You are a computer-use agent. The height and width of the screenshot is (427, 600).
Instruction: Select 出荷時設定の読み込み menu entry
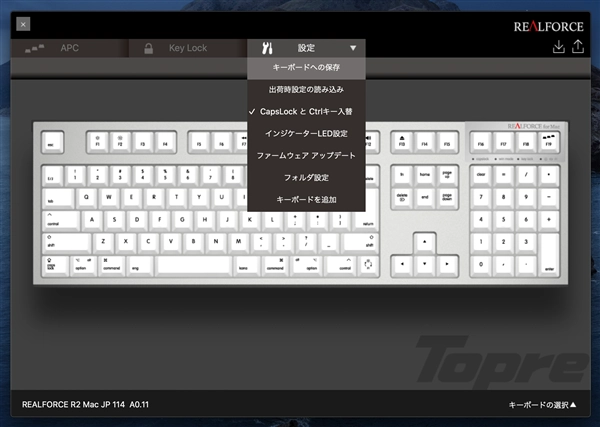(306, 90)
